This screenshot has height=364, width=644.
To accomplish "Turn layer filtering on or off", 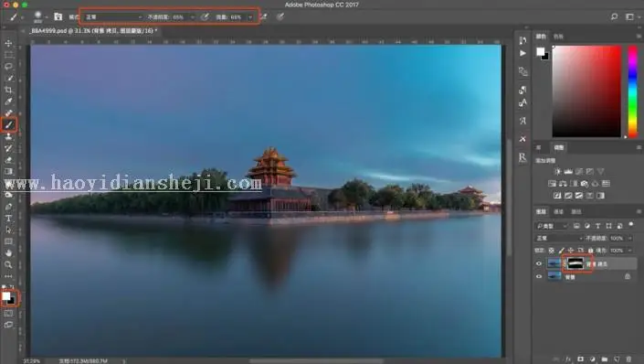I will (x=631, y=225).
